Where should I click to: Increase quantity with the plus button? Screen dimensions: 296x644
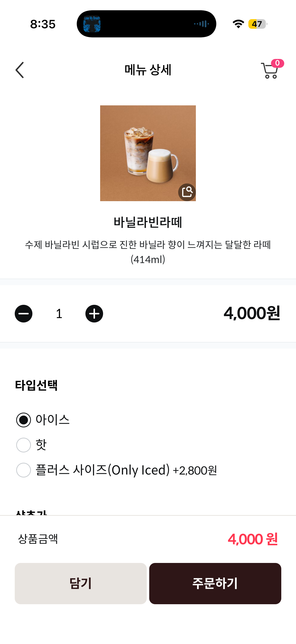94,313
